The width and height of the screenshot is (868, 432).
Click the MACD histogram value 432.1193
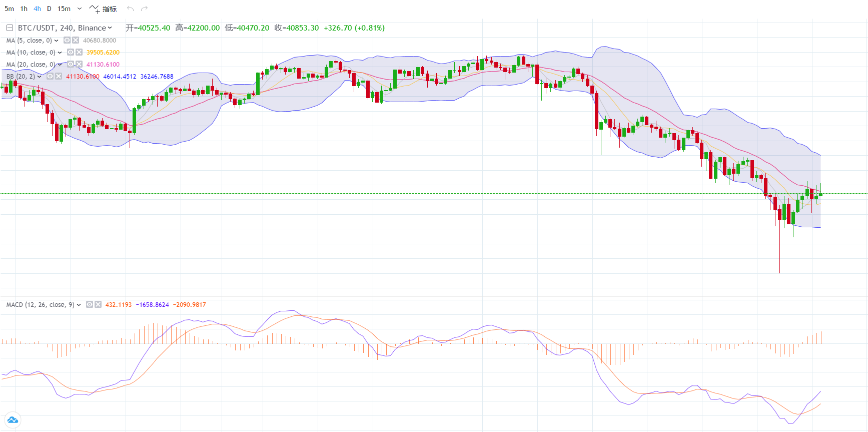[x=119, y=305]
